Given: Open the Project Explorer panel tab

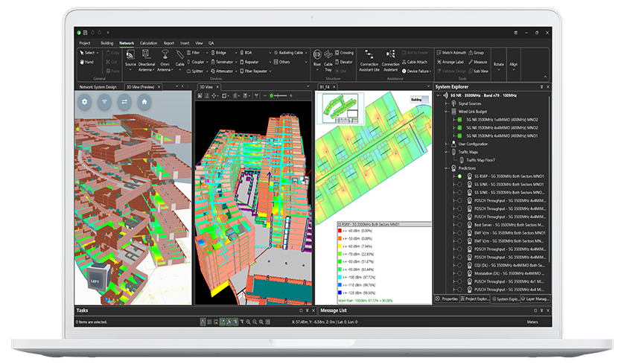Looking at the screenshot, I should coord(474,298).
